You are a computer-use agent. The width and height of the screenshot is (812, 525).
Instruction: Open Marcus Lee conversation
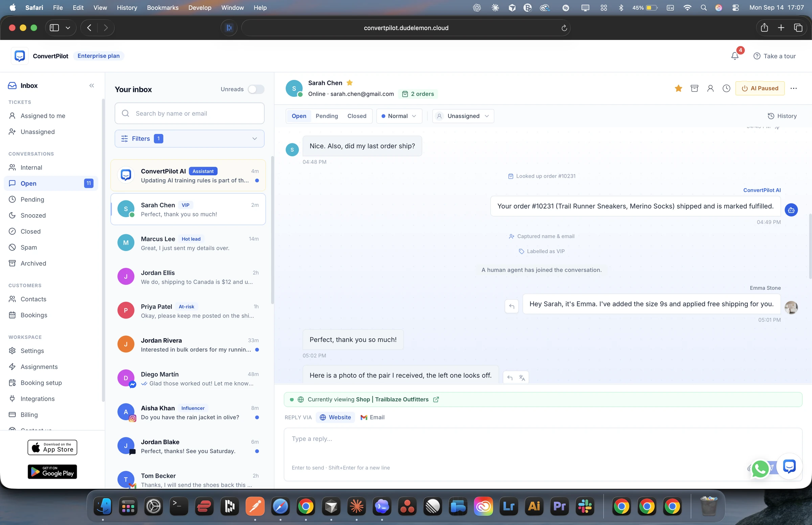188,243
